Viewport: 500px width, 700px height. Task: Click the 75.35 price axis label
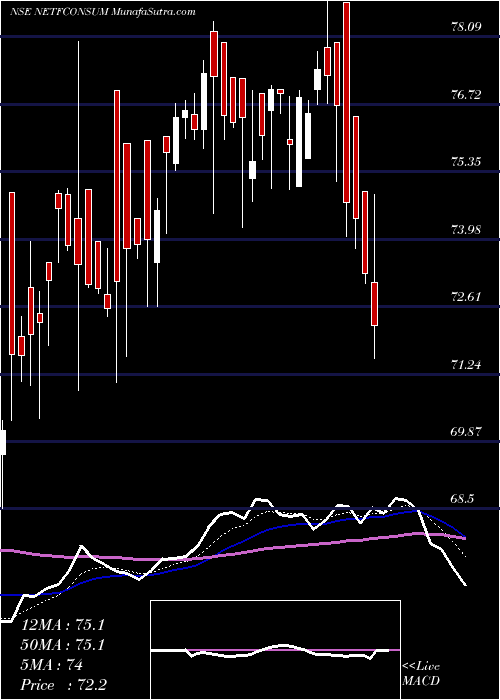[x=466, y=162]
